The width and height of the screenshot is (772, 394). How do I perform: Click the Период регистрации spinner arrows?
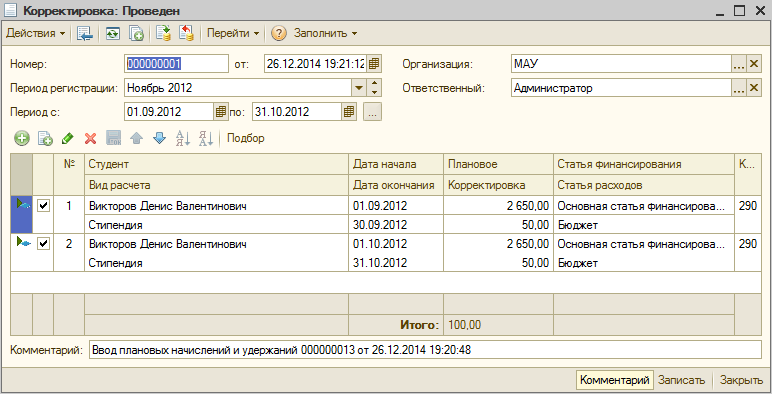(x=375, y=88)
